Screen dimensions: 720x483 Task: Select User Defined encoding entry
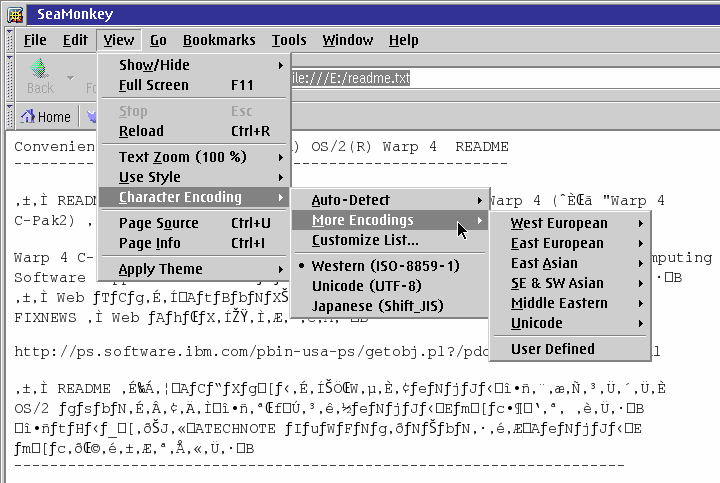point(552,349)
